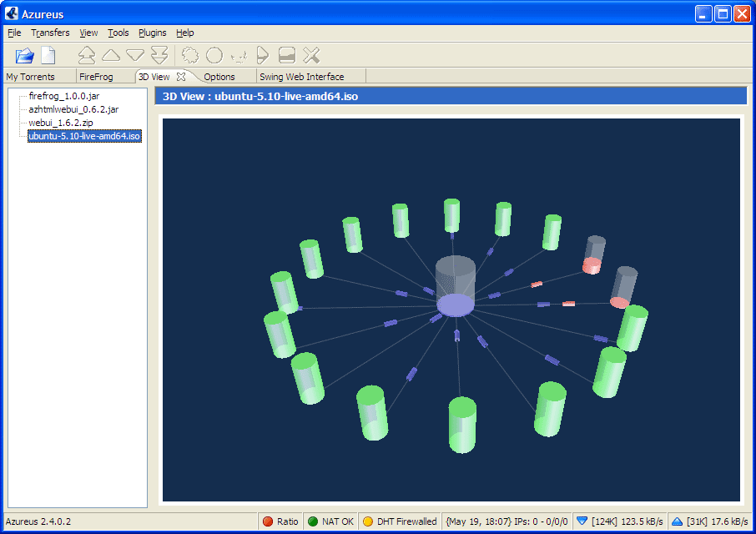This screenshot has height=534, width=756.
Task: Open the Swing Web Interface tab
Action: click(302, 77)
